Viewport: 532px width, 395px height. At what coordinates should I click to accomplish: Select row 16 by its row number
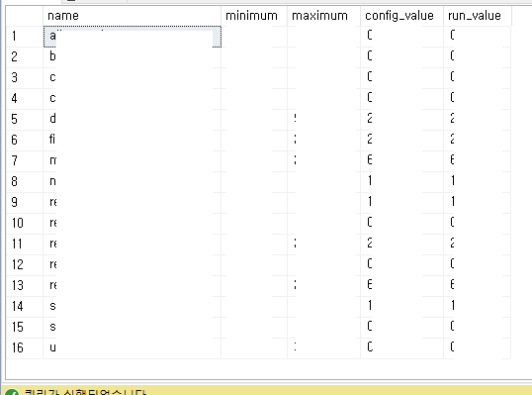(x=25, y=347)
